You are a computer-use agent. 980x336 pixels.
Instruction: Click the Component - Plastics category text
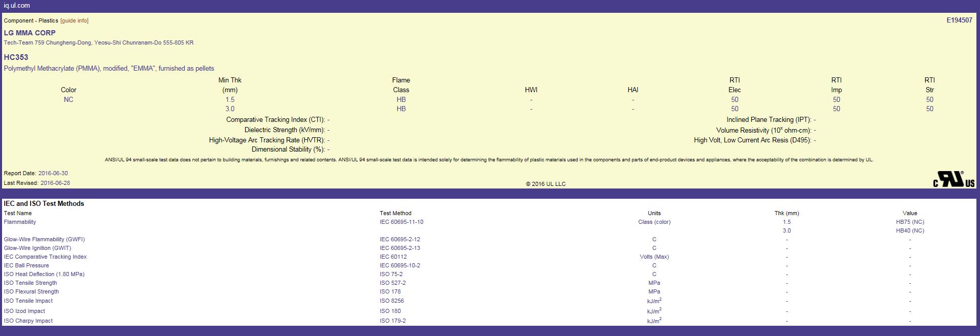(x=31, y=20)
